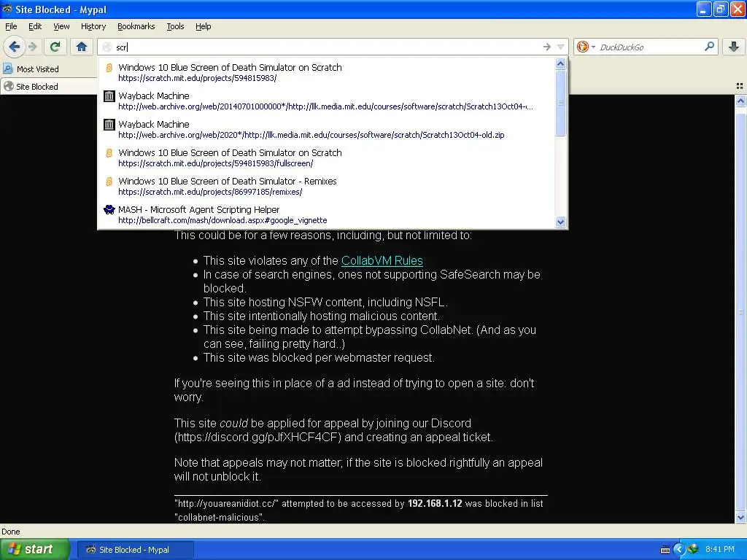Select the 594815983/fullscreen/ Scratch suggestion

click(327, 158)
